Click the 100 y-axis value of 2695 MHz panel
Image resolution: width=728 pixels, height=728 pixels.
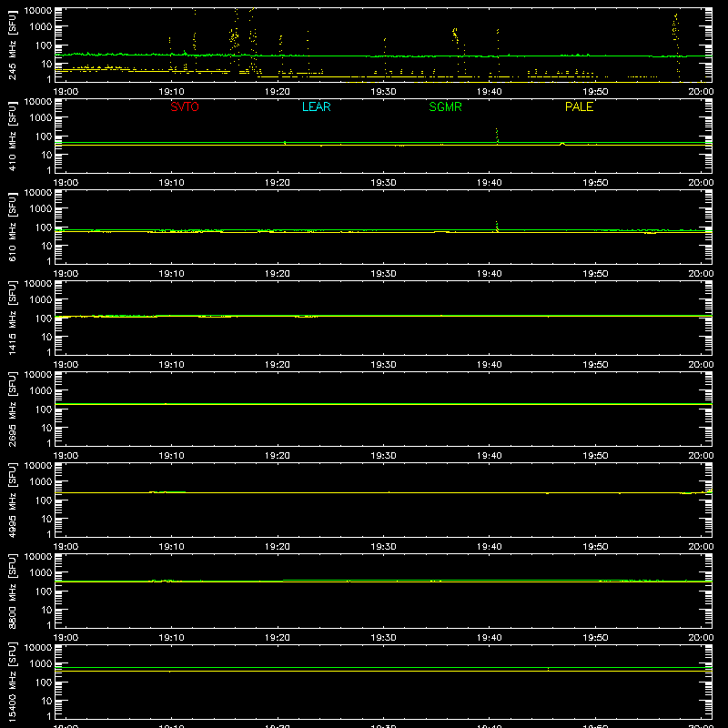(44, 409)
